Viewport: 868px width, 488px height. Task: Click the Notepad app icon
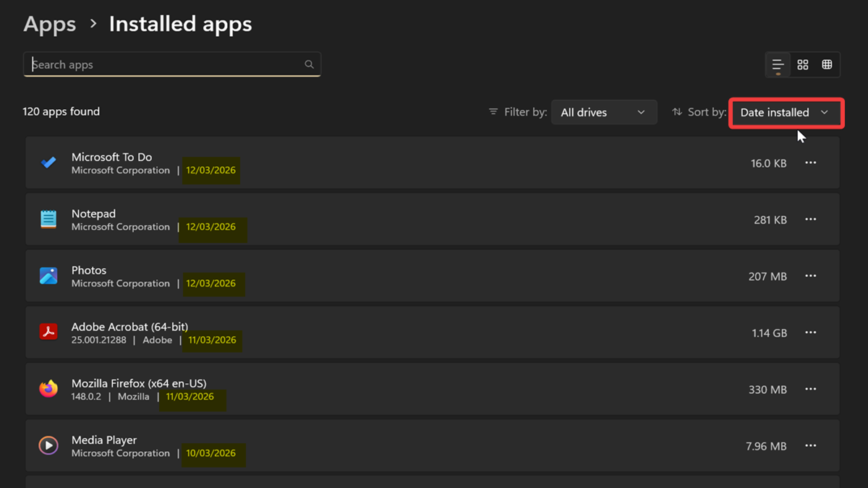48,219
